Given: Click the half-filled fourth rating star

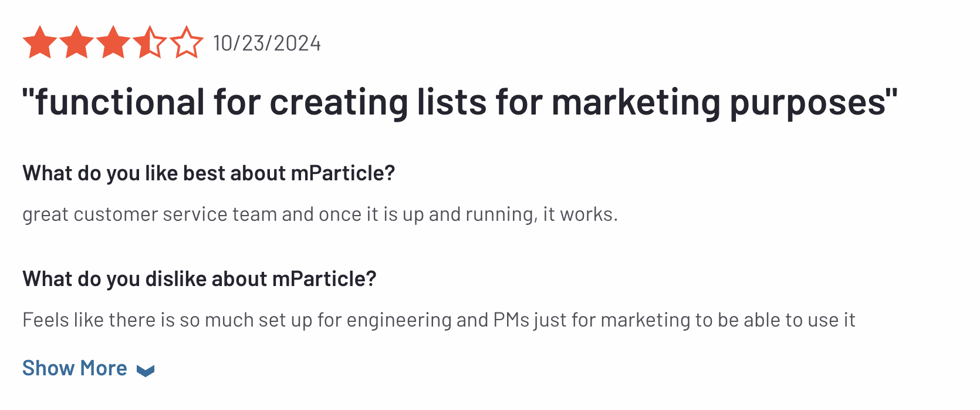Looking at the screenshot, I should click(x=150, y=42).
